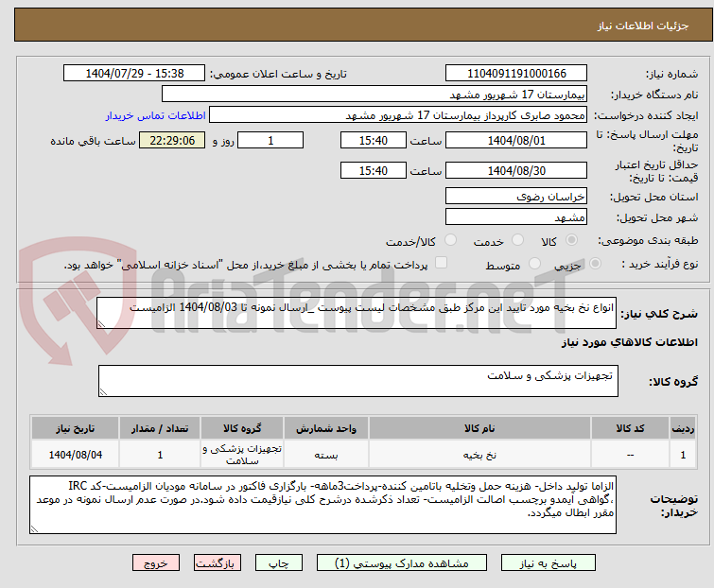This screenshot has width=714, height=588.
Task: Click the پاسخ به نیاز button
Action: click(548, 563)
